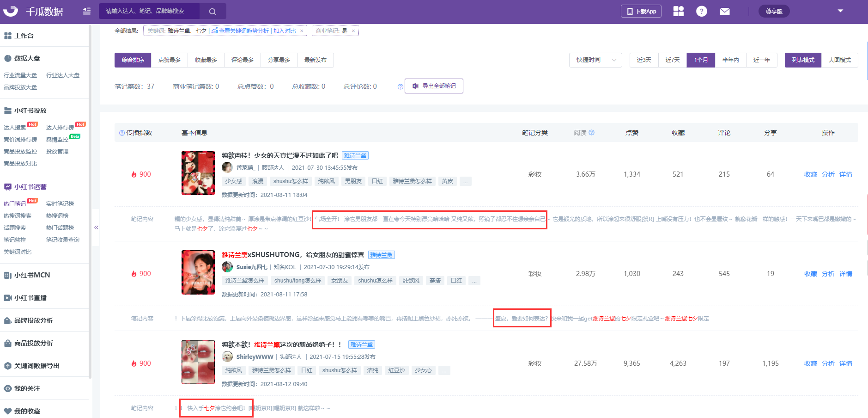This screenshot has height=418, width=868.
Task: Click the 加入对比 link
Action: 285,31
